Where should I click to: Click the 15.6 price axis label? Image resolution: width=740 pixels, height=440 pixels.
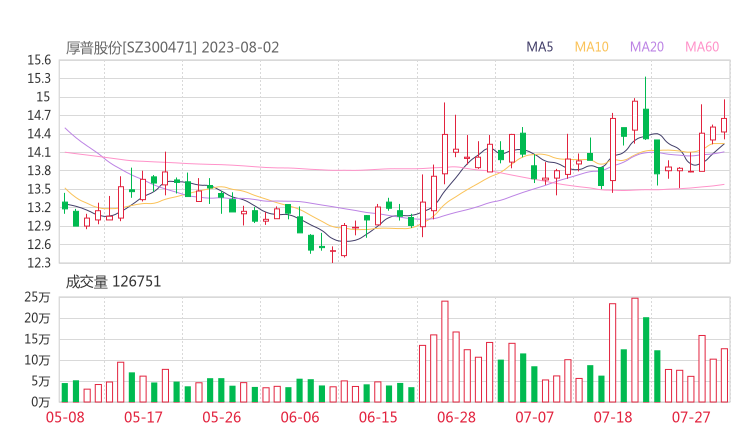pos(39,60)
